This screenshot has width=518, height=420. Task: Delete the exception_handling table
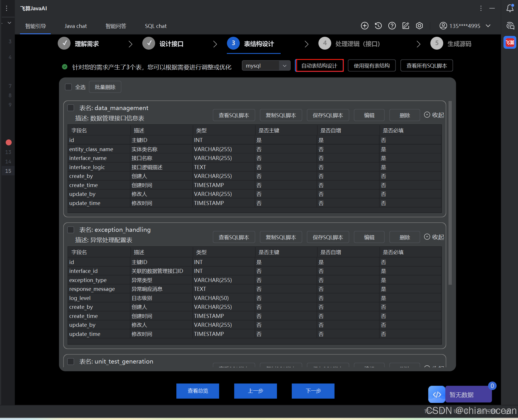pyautogui.click(x=405, y=237)
